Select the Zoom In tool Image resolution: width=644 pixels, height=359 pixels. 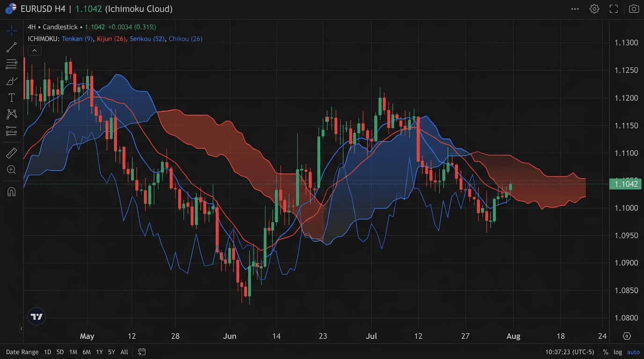tap(11, 170)
